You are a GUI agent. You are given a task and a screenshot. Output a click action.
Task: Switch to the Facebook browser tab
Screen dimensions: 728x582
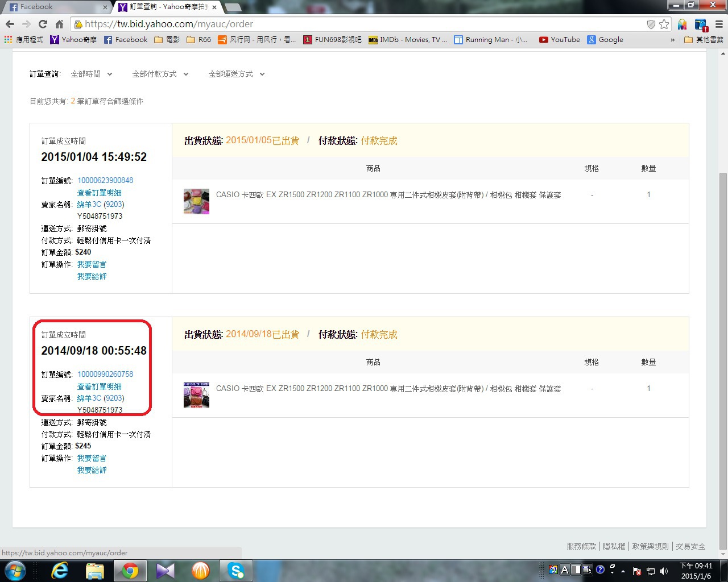pos(56,7)
